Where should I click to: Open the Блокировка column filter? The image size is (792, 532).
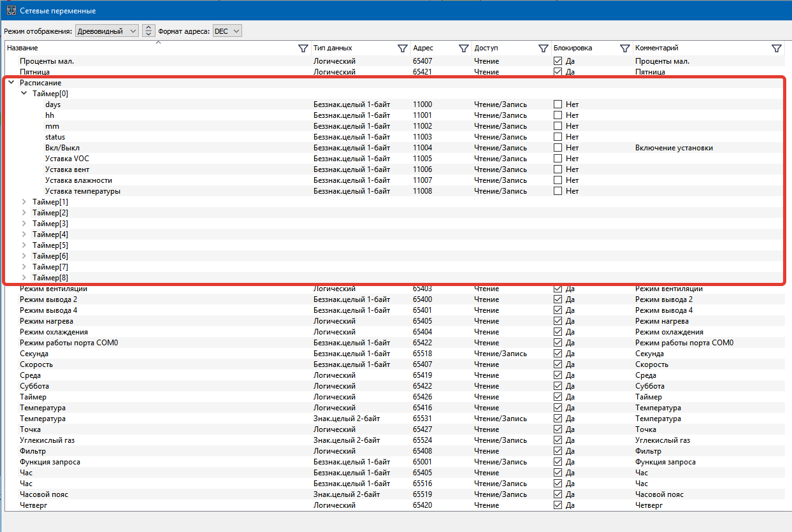[x=624, y=48]
